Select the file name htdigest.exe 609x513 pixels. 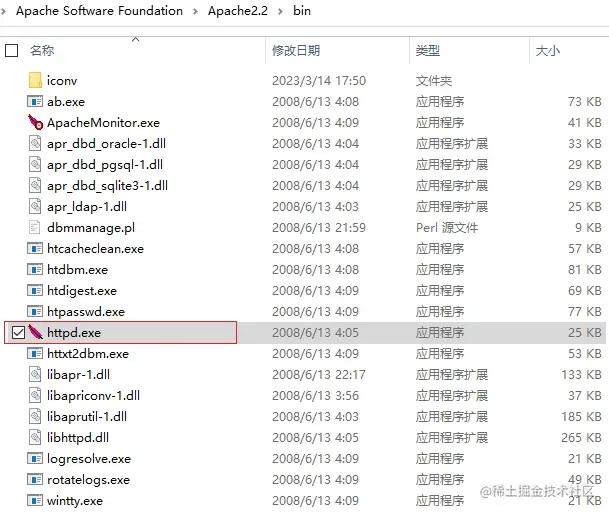82,290
